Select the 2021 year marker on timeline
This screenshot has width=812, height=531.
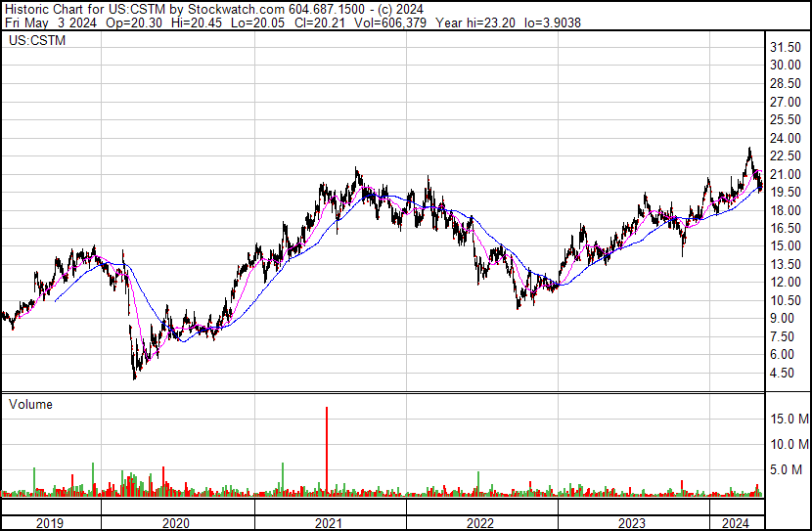329,523
